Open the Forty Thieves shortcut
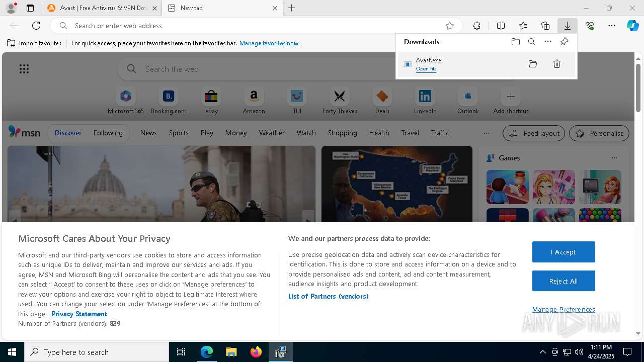Screen dimensions: 644x362 340,101
